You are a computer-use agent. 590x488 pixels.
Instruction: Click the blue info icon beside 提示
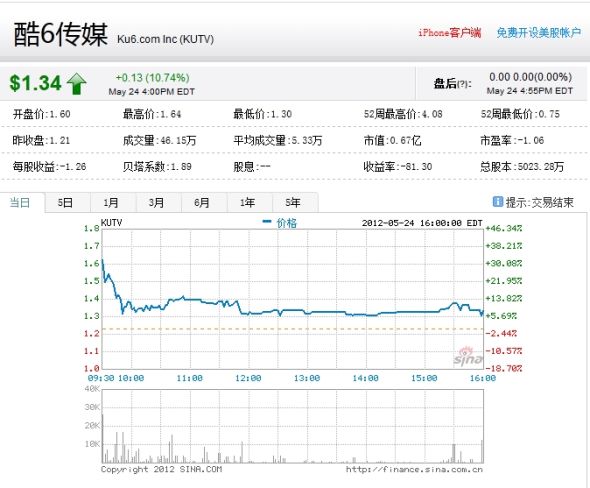click(x=497, y=202)
